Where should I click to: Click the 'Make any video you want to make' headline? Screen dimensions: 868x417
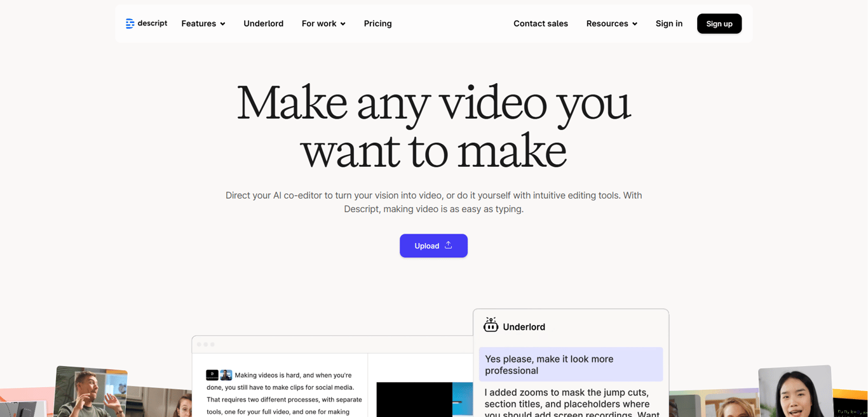coord(433,126)
